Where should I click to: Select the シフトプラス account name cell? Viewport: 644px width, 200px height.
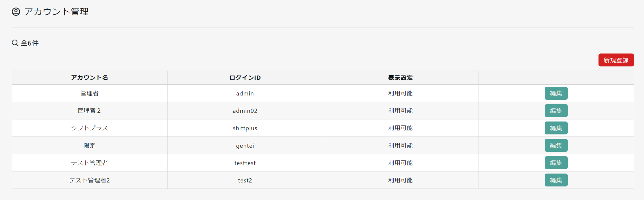90,128
